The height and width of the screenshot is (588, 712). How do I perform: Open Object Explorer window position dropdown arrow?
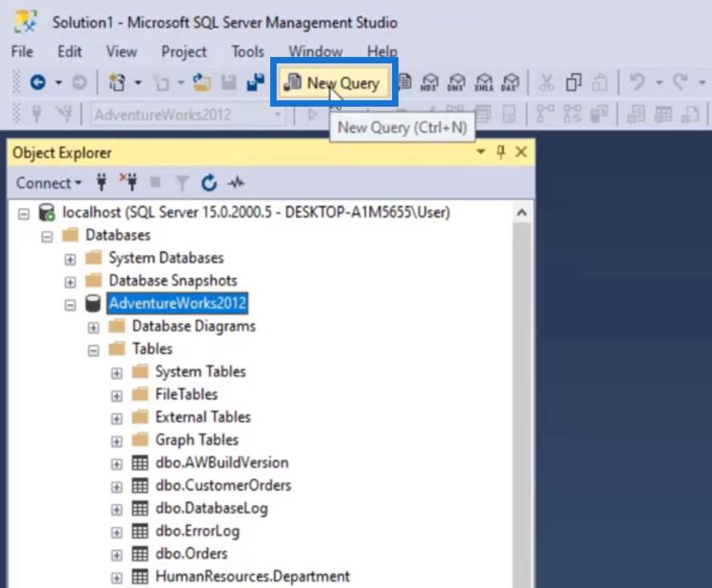pyautogui.click(x=480, y=152)
